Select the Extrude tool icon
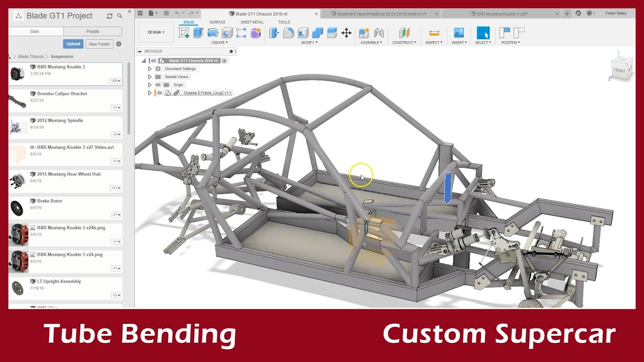The height and width of the screenshot is (362, 644). coord(198,33)
